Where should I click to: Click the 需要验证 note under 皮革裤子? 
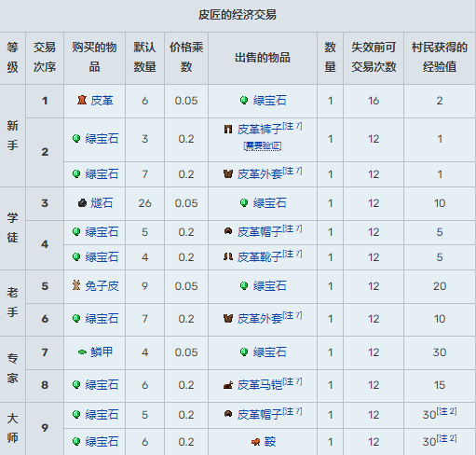click(x=263, y=145)
